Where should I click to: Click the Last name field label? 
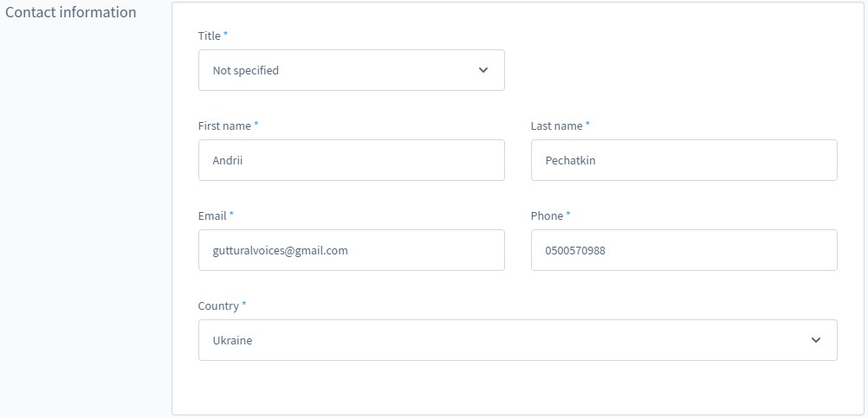coord(556,125)
